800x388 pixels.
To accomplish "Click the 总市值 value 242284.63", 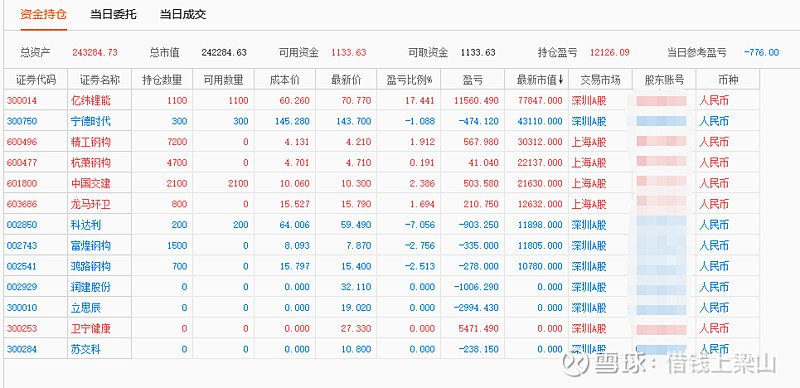I will click(x=224, y=53).
